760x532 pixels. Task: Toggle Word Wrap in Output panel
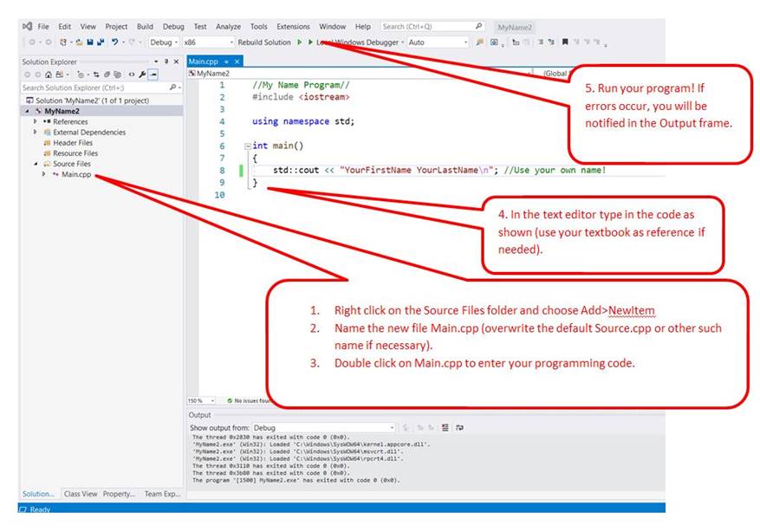coord(458,428)
